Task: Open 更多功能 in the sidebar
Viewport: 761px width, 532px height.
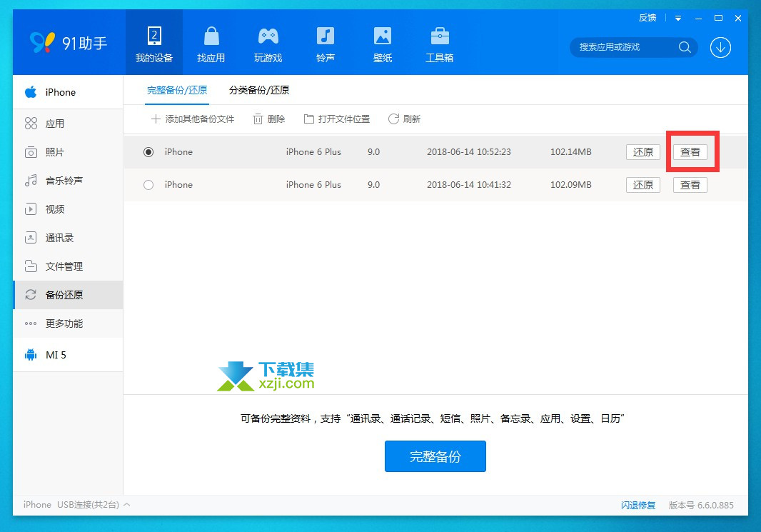Action: tap(68, 323)
